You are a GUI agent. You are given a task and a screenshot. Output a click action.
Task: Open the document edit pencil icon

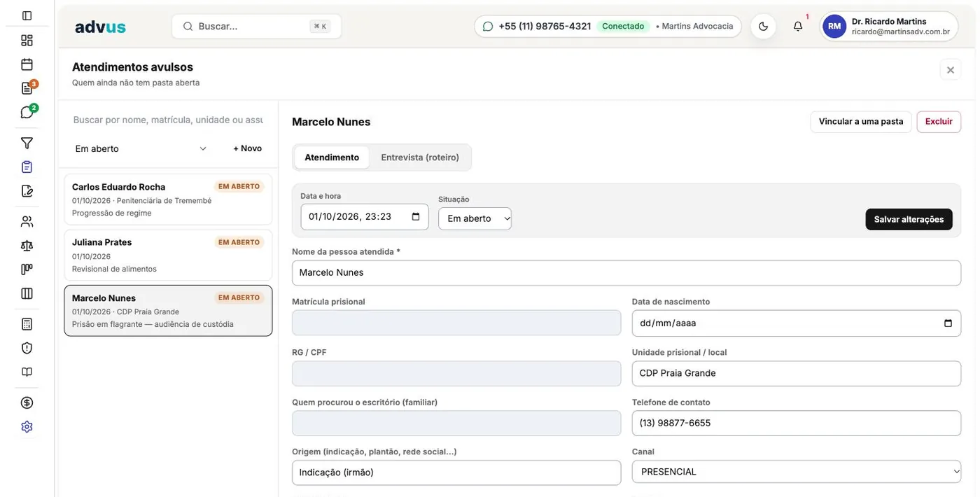(x=27, y=190)
